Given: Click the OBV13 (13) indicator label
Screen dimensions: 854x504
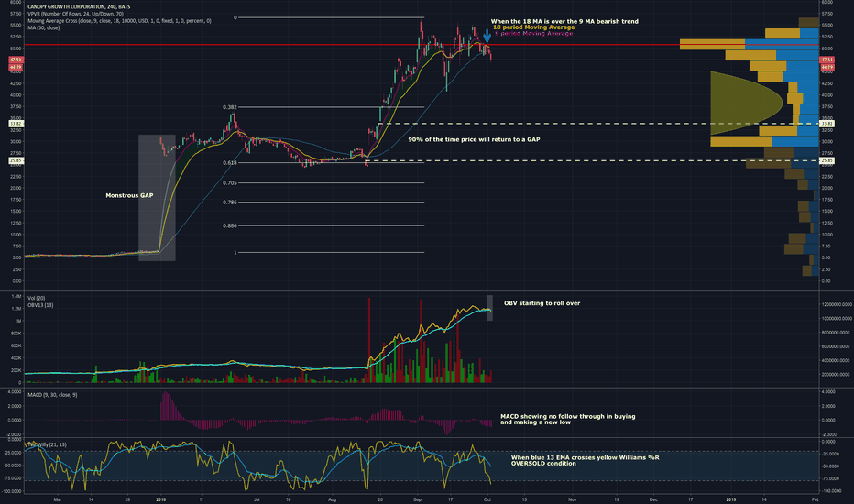Looking at the screenshot, I should point(40,305).
